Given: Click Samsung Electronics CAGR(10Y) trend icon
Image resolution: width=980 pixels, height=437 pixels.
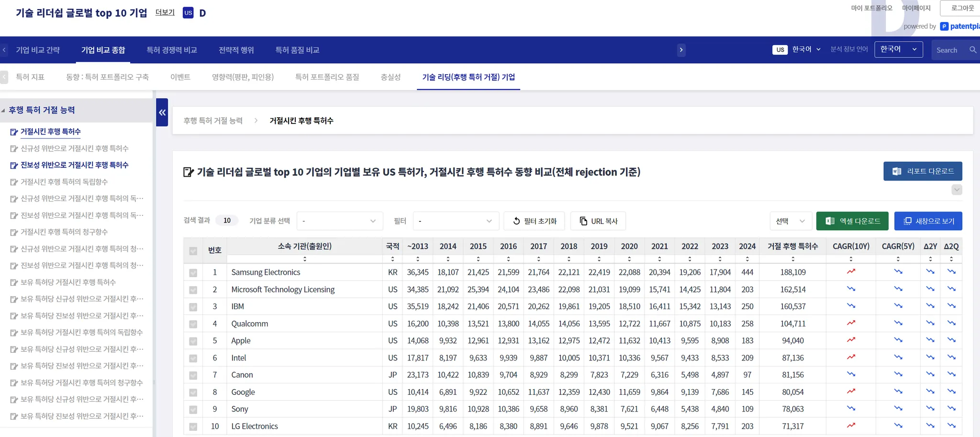Looking at the screenshot, I should pyautogui.click(x=850, y=272).
